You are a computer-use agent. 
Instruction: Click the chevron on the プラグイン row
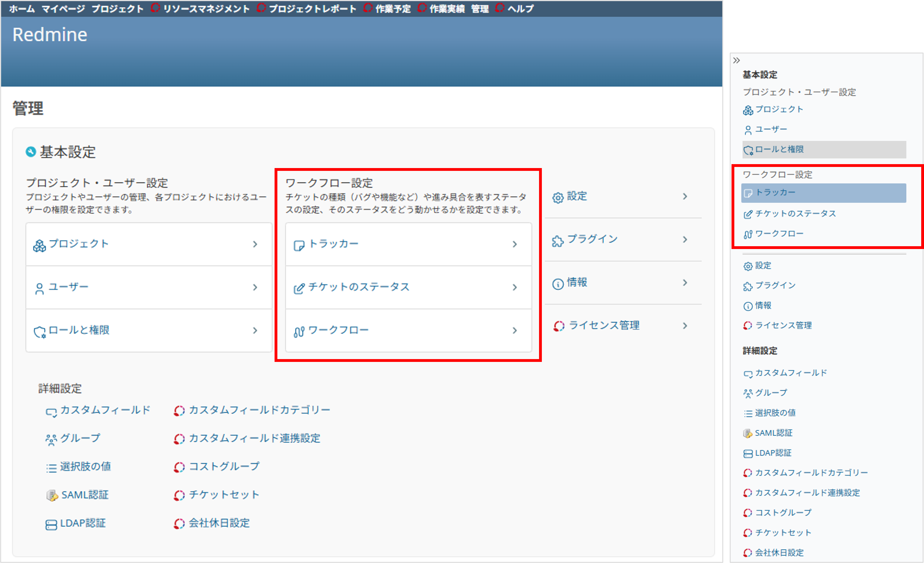685,239
